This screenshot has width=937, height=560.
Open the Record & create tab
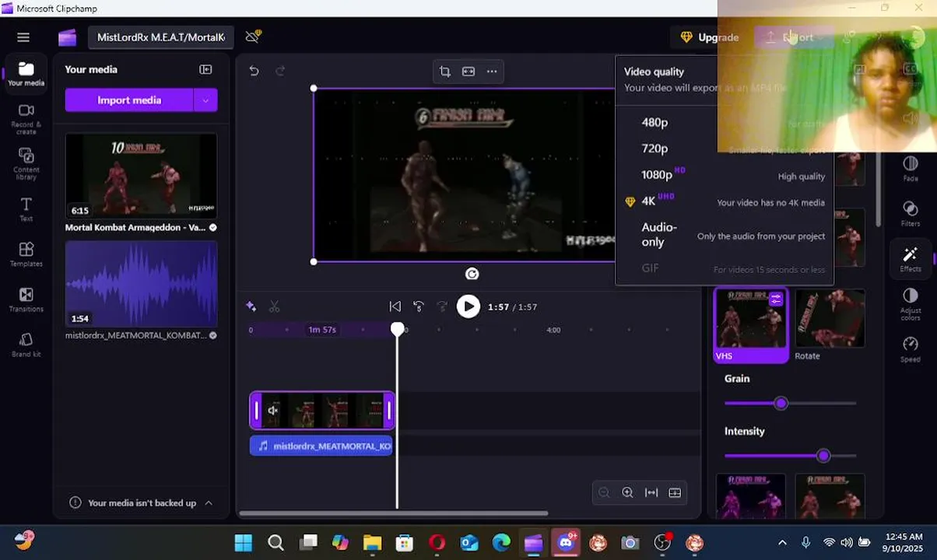pos(26,119)
